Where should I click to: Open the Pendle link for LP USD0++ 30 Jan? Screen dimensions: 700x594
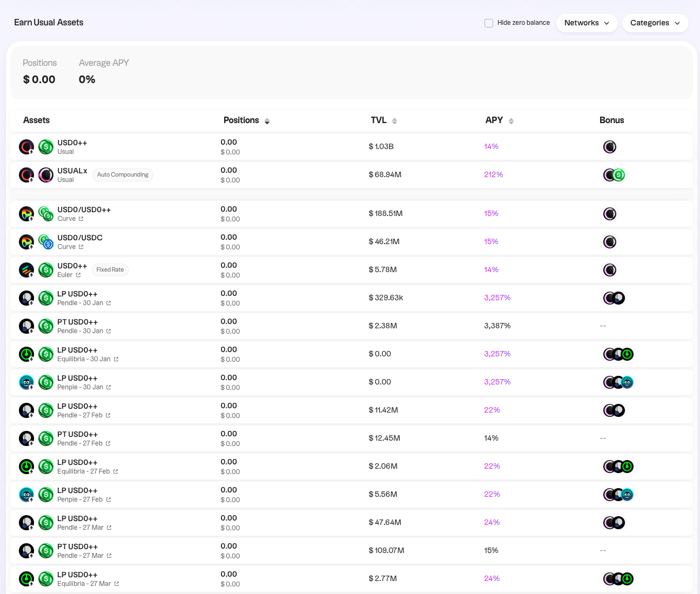pos(107,303)
